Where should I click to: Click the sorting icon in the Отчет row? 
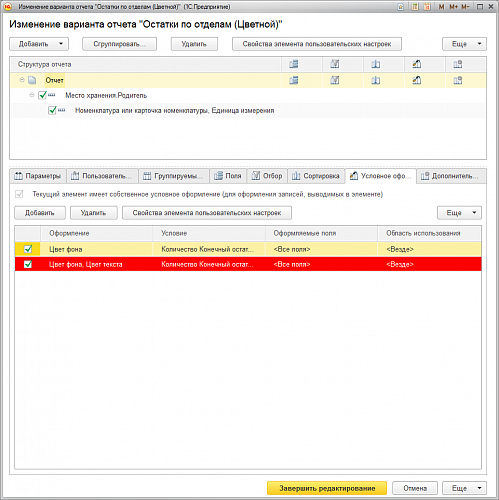coord(376,80)
